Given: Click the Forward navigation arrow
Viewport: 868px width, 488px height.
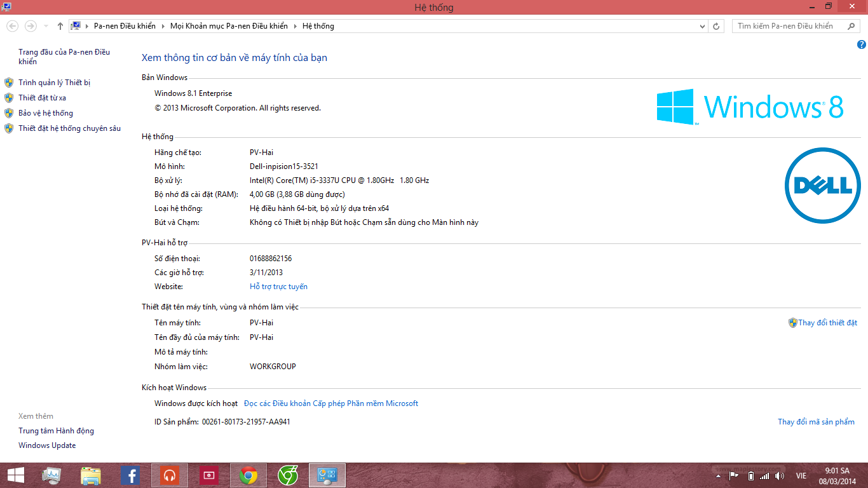Looking at the screenshot, I should [x=30, y=26].
